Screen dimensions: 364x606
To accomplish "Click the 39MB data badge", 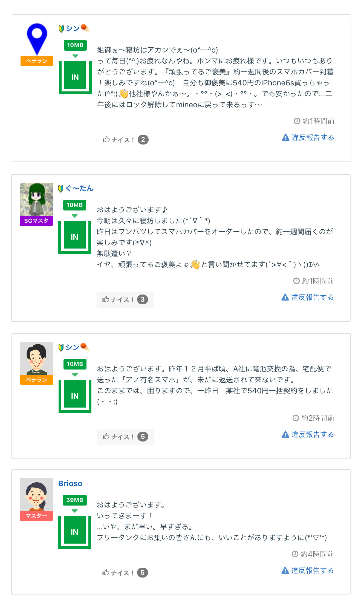I will point(74,500).
